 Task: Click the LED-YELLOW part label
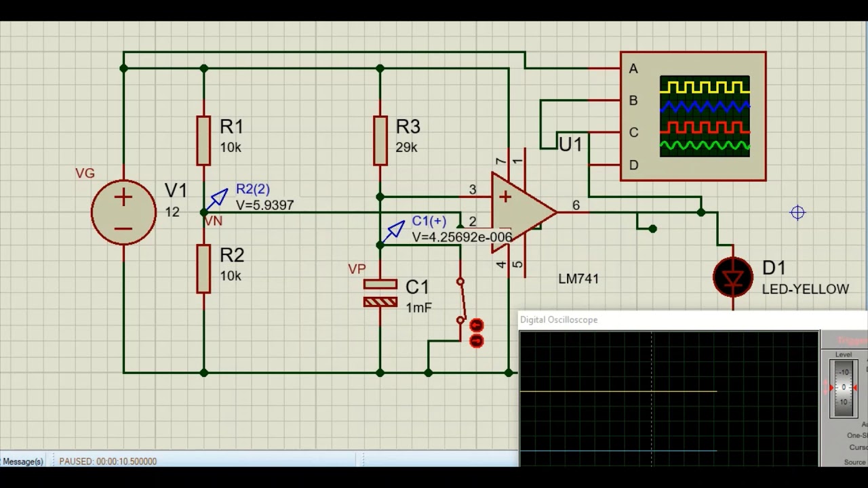point(806,289)
